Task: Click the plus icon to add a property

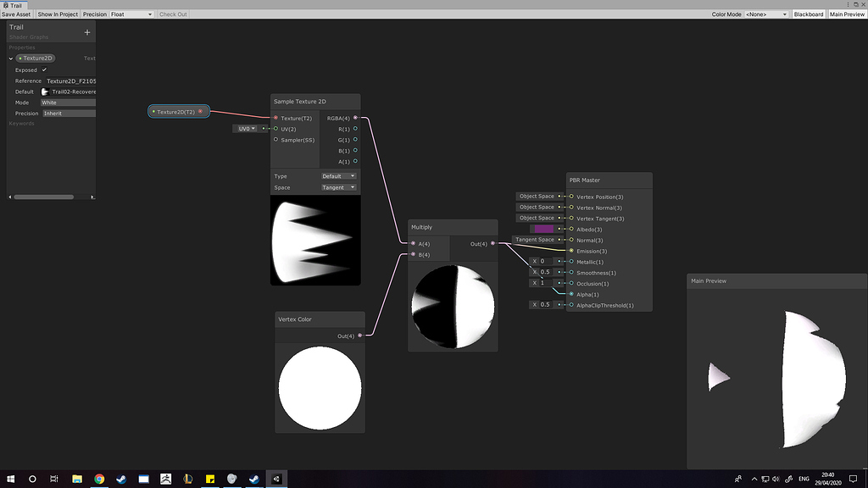Action: click(88, 31)
